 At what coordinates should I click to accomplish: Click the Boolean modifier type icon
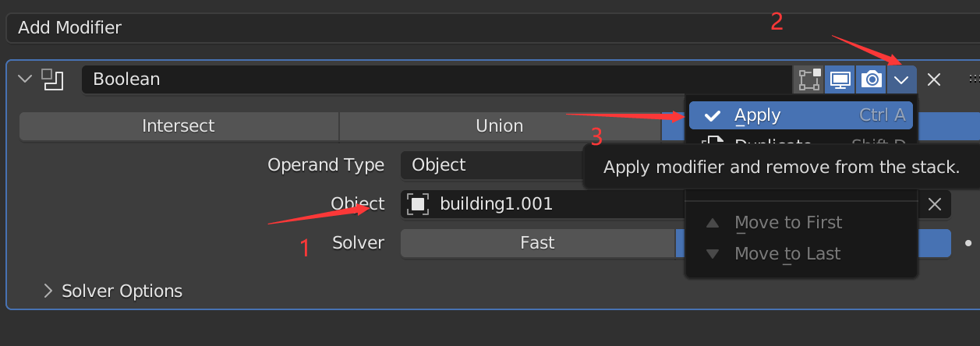pyautogui.click(x=53, y=79)
